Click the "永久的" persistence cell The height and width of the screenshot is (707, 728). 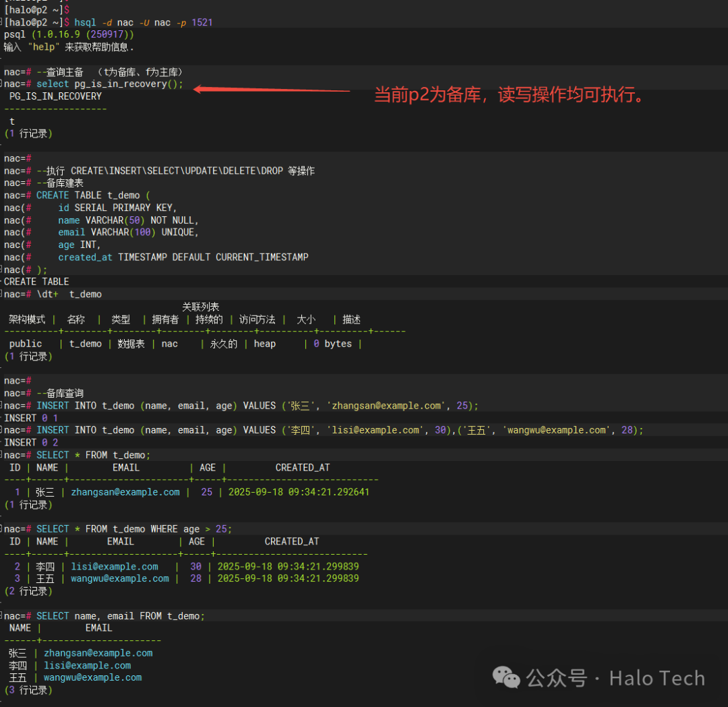point(224,344)
